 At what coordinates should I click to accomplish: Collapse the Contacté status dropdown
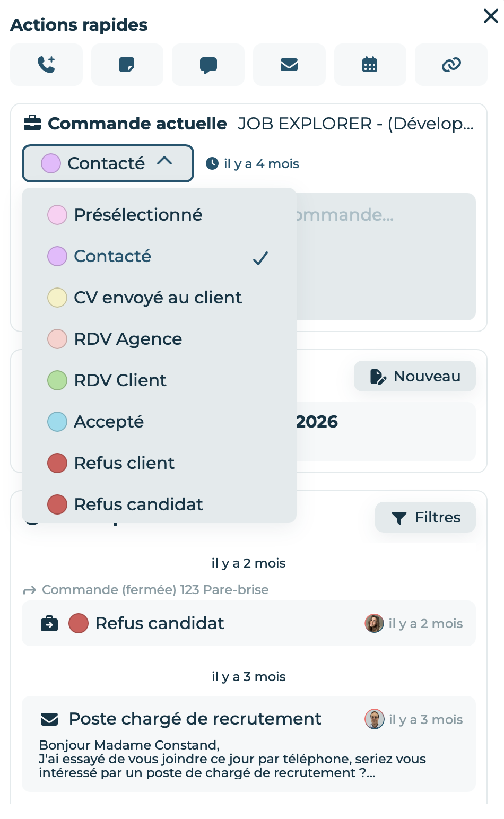point(108,163)
